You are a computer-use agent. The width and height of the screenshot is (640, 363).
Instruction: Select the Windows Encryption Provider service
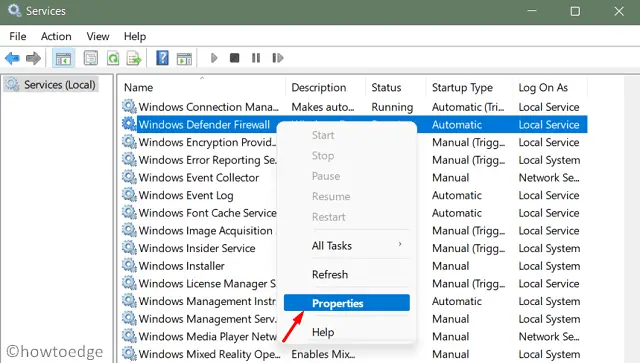coord(207,142)
